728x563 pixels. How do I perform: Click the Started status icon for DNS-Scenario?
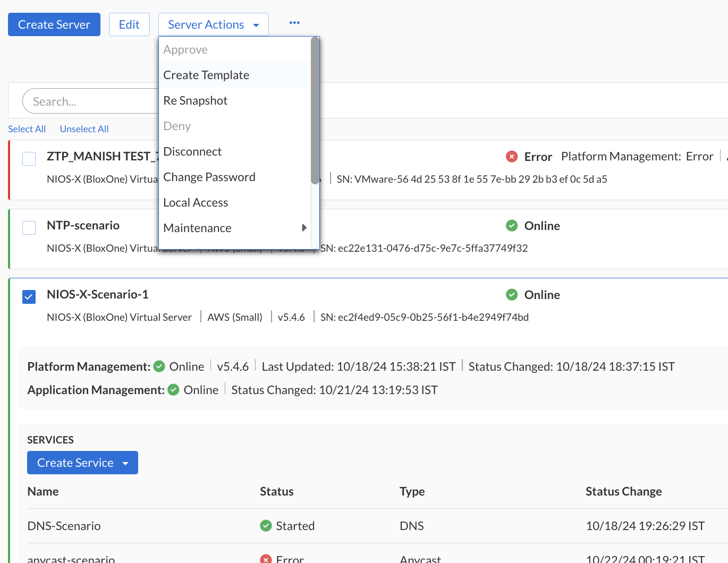(265, 525)
